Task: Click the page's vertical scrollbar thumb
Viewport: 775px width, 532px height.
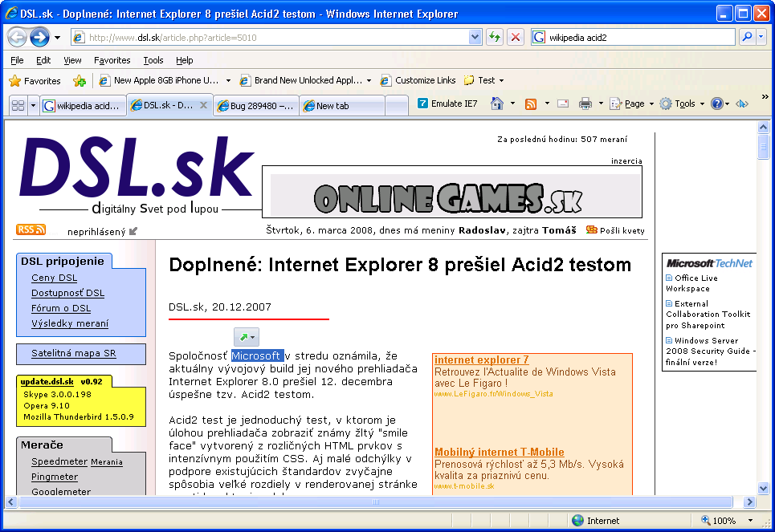Action: pos(763,147)
